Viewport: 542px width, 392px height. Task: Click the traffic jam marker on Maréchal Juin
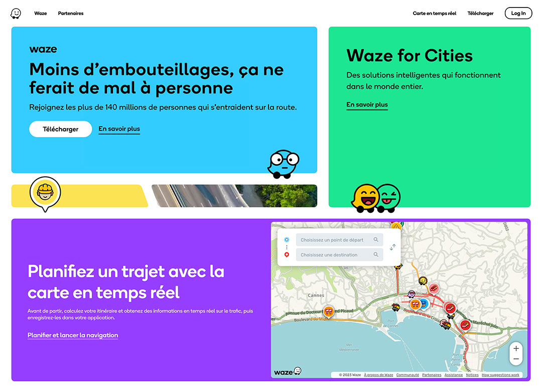click(x=465, y=325)
